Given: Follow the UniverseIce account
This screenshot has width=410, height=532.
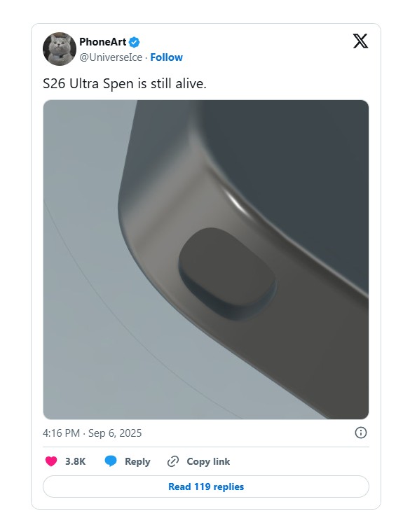Looking at the screenshot, I should coord(166,57).
